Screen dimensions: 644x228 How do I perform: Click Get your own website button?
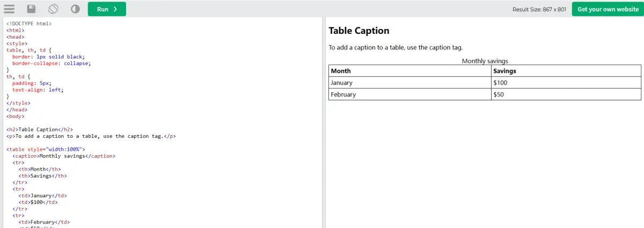608,9
